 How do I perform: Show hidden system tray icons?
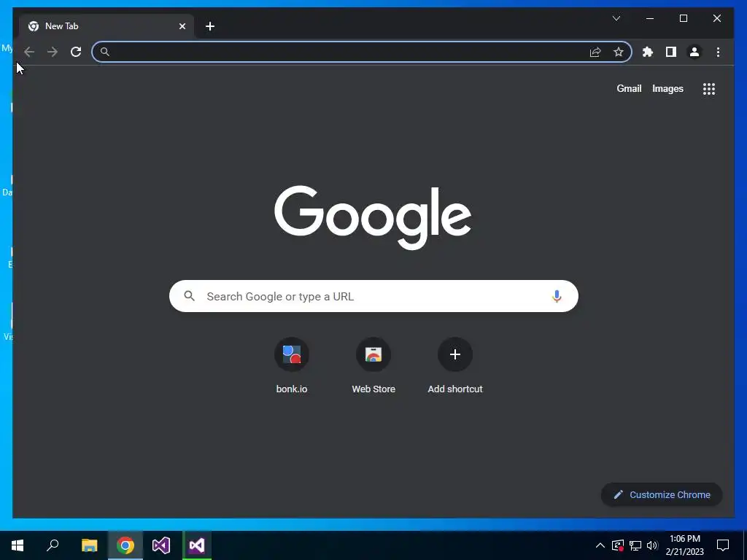point(600,545)
